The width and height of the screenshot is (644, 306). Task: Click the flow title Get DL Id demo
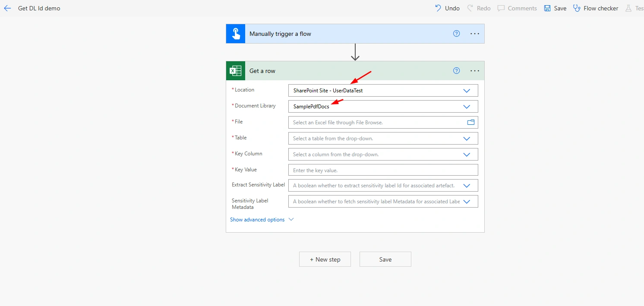coord(39,8)
